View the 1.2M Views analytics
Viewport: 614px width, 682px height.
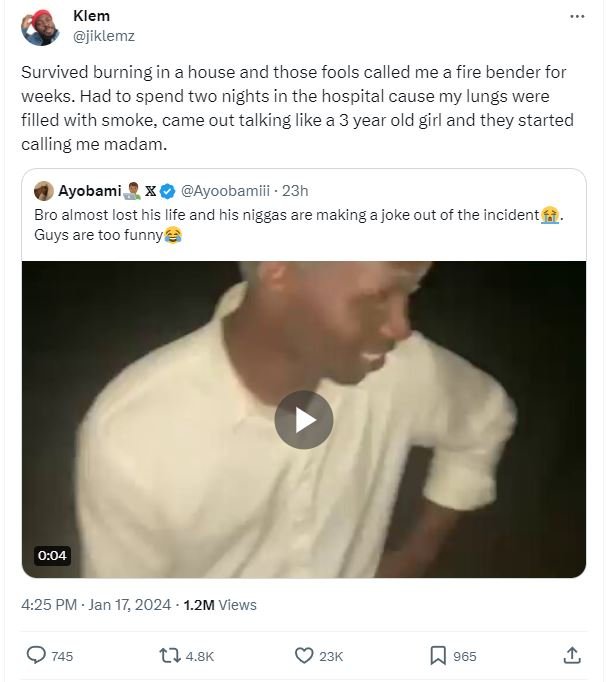(220, 604)
